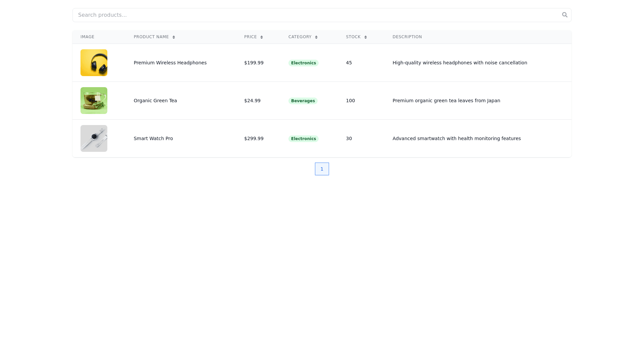
Task: Select Organic Green Tea product name
Action: click(155, 101)
